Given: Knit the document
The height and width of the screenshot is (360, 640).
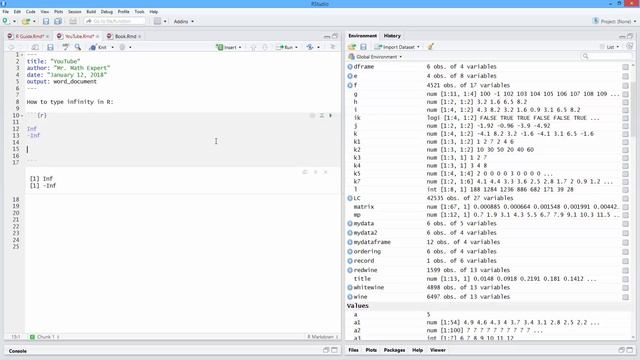Looking at the screenshot, I should point(98,47).
